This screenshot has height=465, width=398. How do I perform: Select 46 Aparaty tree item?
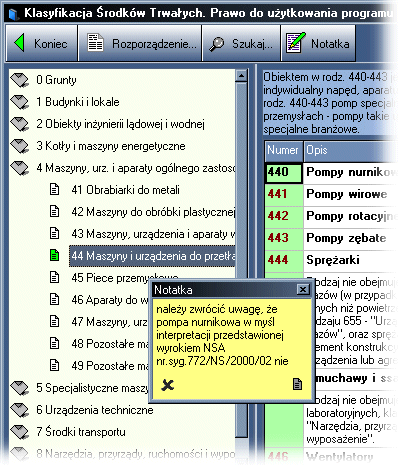point(110,300)
